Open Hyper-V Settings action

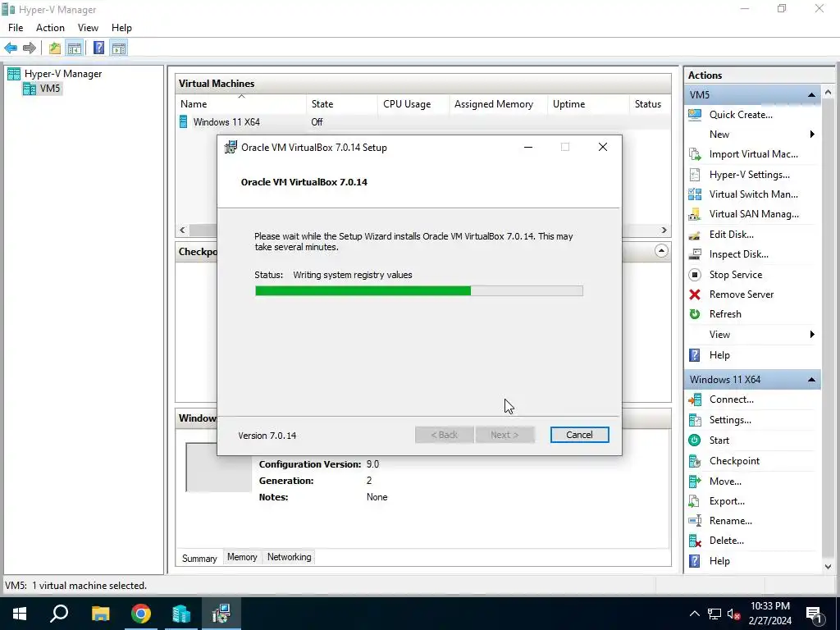point(749,175)
